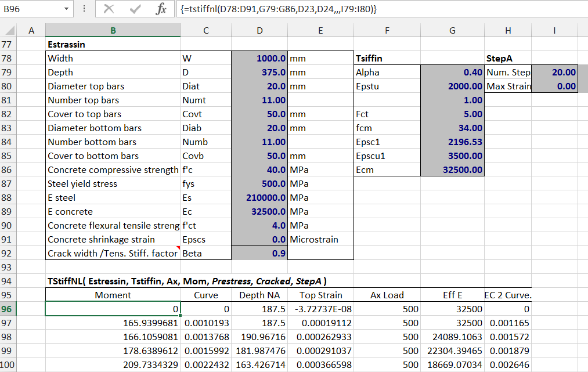
Task: Select the Ecm value cell 32500.00
Action: click(x=452, y=170)
